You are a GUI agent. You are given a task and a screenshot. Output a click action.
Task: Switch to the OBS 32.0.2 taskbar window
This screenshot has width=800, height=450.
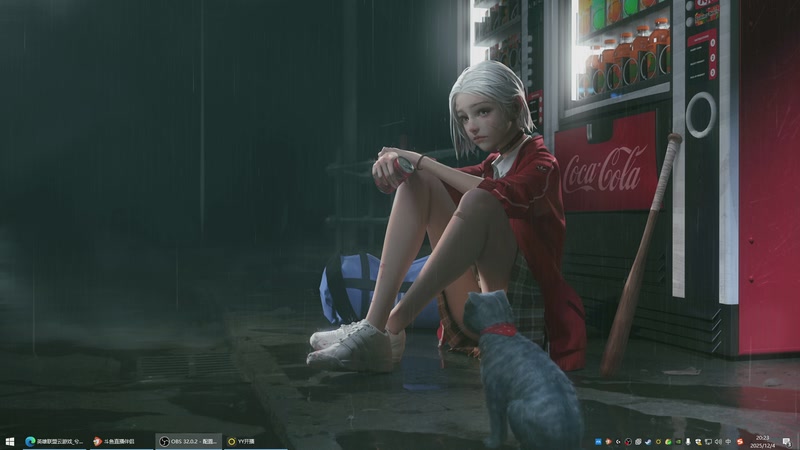(x=188, y=442)
